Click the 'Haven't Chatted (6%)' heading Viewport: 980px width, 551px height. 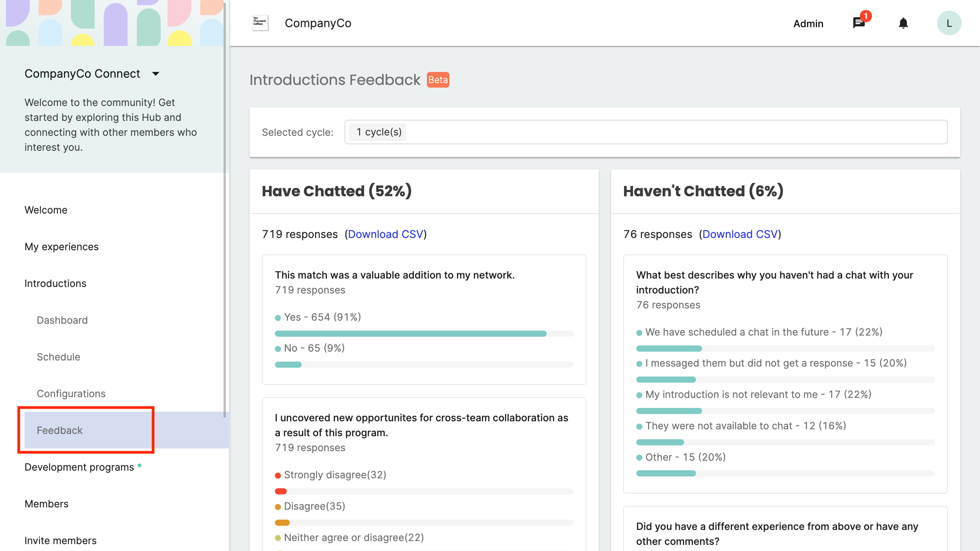click(x=704, y=191)
